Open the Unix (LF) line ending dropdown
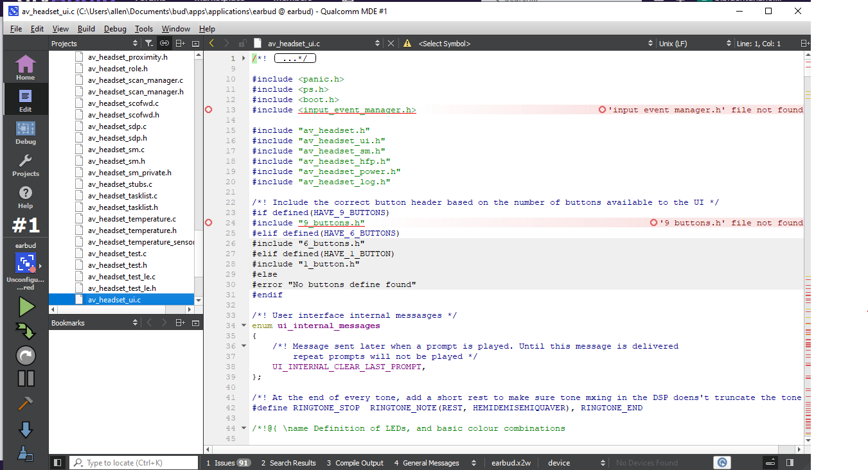 click(x=695, y=43)
